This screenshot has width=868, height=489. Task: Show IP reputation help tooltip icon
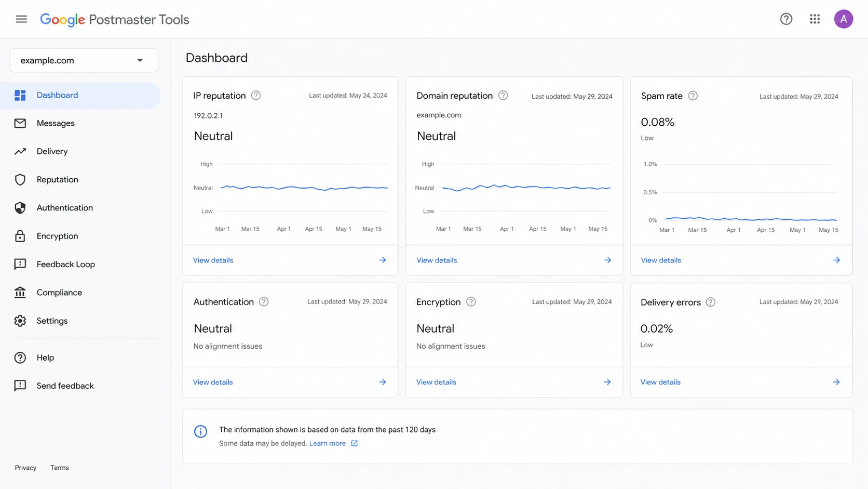(x=256, y=96)
